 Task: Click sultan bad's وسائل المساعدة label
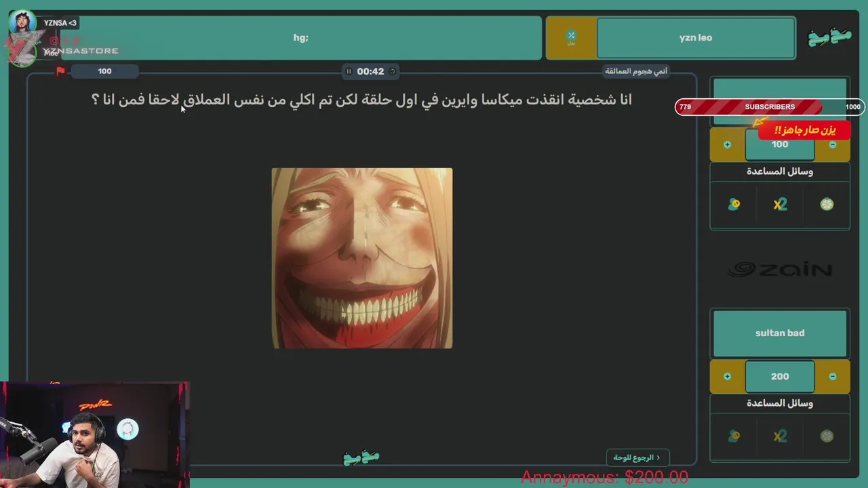(780, 403)
